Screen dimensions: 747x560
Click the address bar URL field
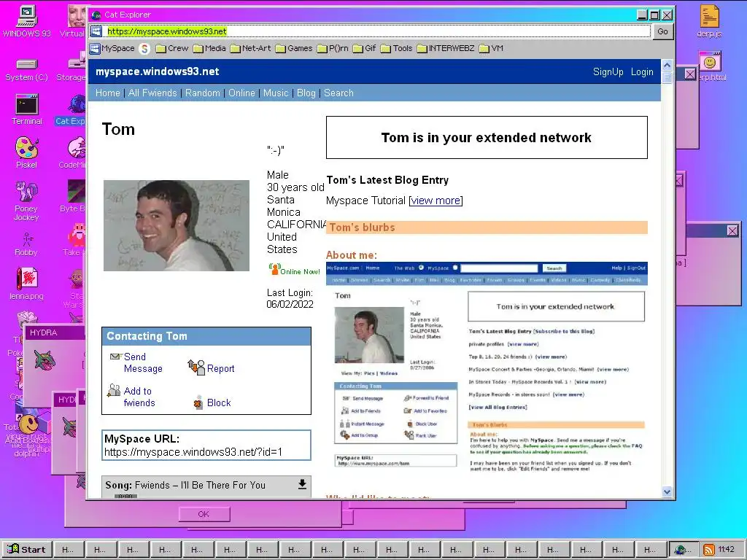tap(371, 31)
